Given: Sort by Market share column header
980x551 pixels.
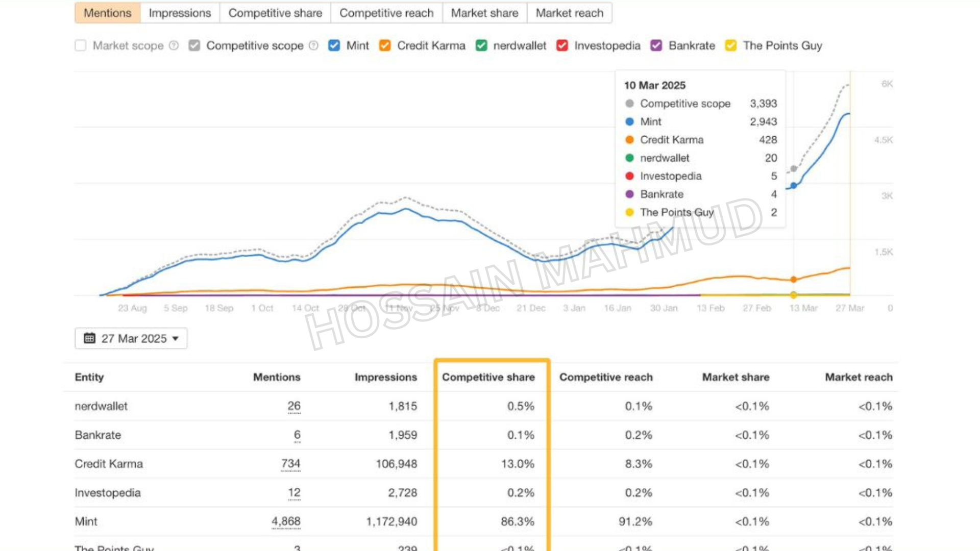Looking at the screenshot, I should [736, 377].
